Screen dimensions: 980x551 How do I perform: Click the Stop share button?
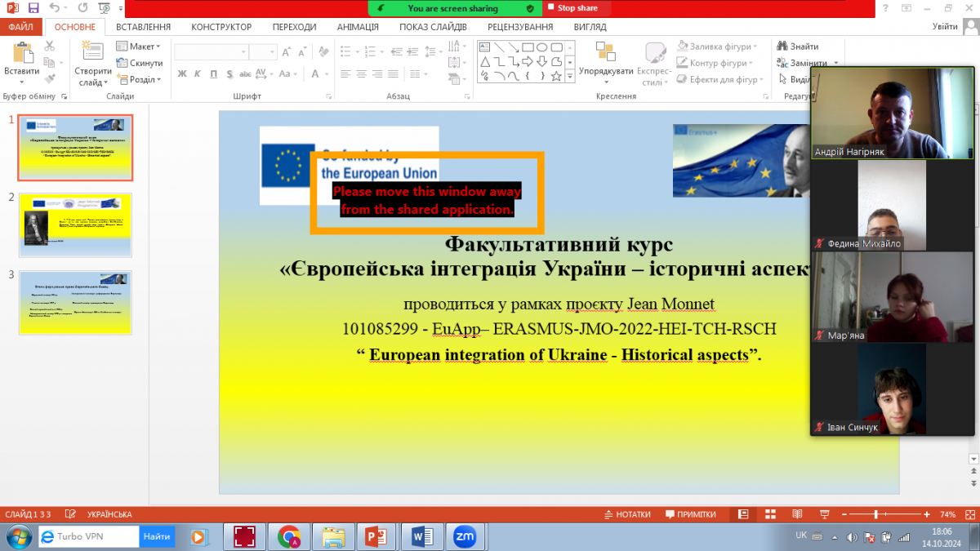[576, 7]
